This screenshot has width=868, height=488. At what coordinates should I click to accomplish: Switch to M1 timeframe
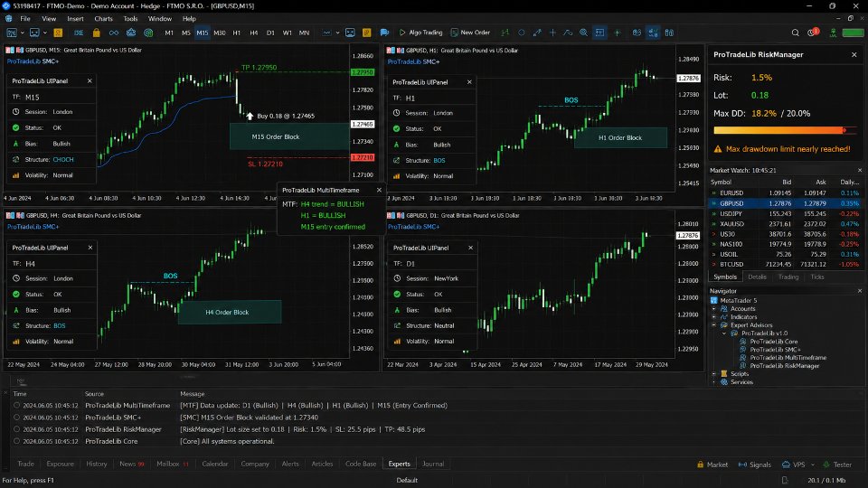click(x=169, y=33)
